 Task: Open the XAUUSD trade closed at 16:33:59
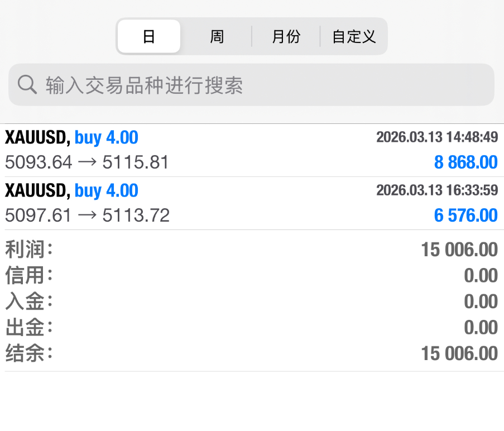pyautogui.click(x=252, y=203)
